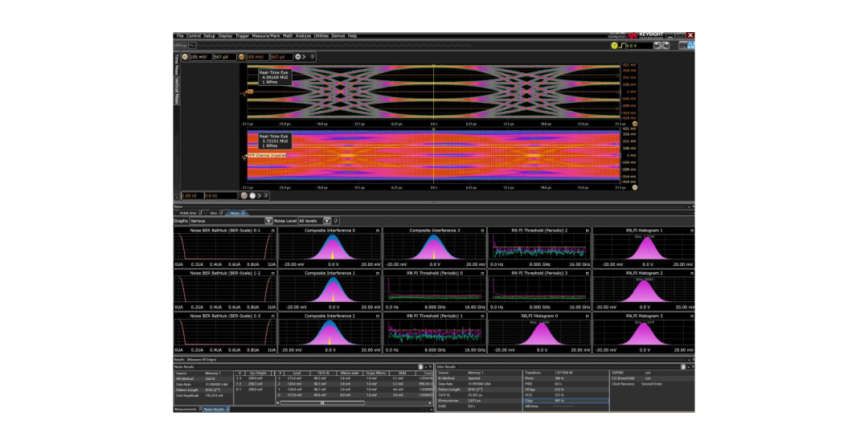
Task: Click the red stop acquisition button
Action: 244,196
